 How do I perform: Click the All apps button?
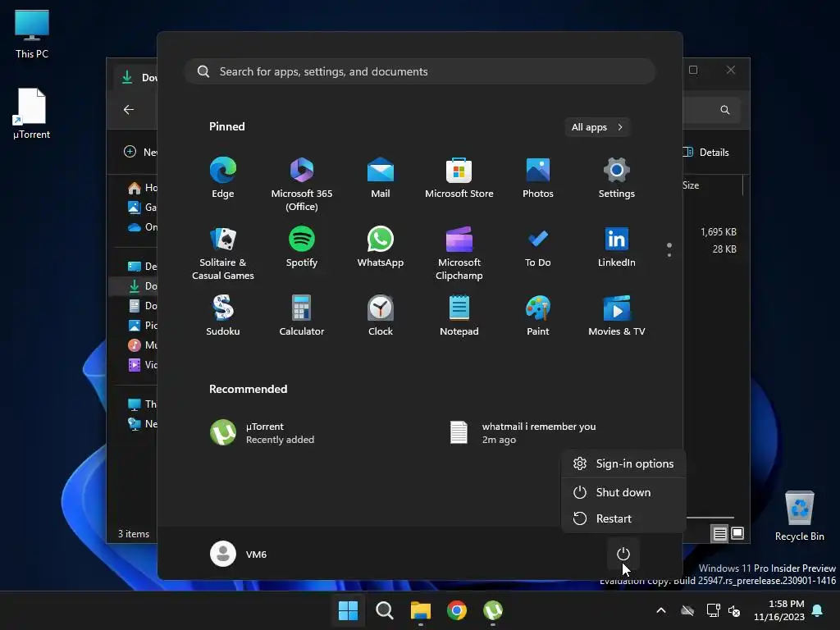coord(597,127)
